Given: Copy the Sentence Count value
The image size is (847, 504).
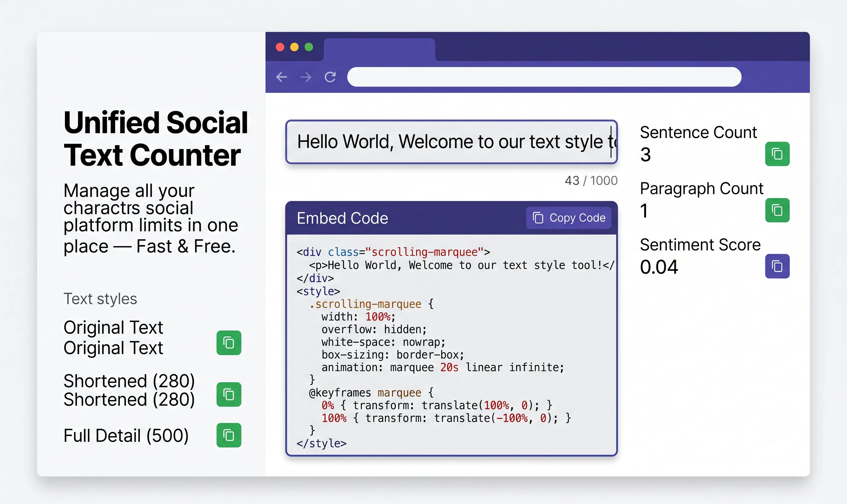Looking at the screenshot, I should (x=777, y=154).
